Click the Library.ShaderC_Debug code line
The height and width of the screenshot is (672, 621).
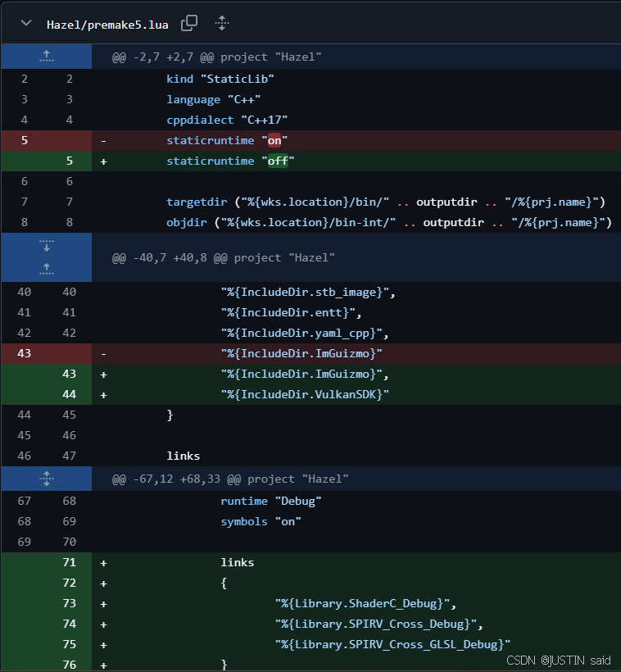coord(365,603)
